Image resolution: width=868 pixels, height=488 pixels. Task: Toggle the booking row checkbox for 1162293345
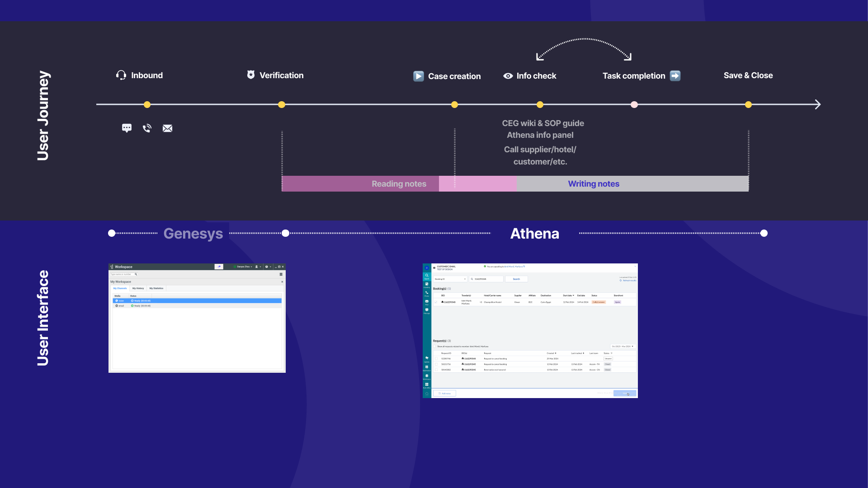point(436,302)
